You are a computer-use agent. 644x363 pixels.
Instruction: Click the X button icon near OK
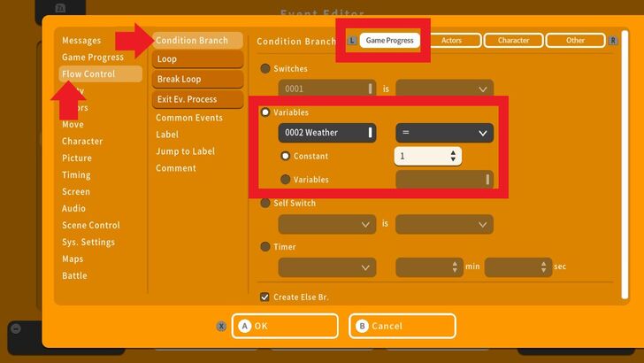click(221, 326)
